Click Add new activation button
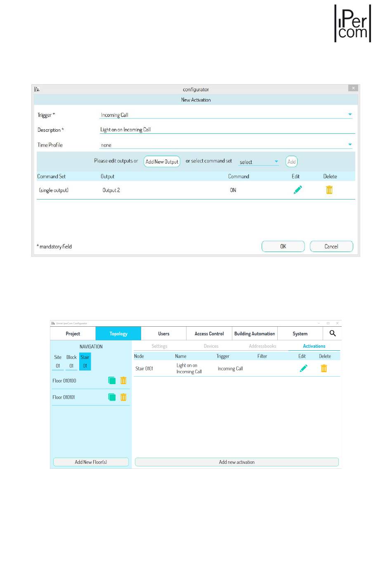The height and width of the screenshot is (577, 392). pyautogui.click(x=237, y=462)
